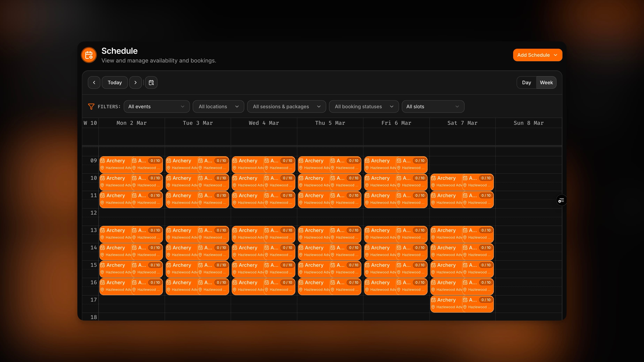Click the Schedule settings calendar icon in header

pos(89,55)
